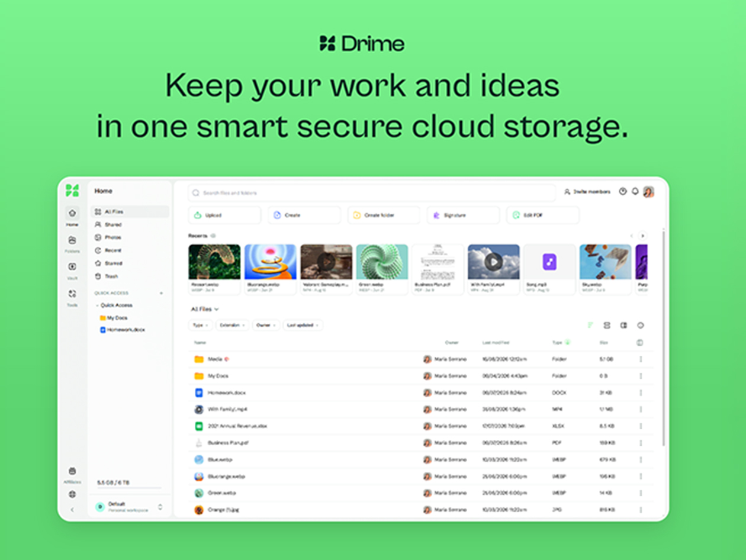Open more options for Green.webp row
Screen dimensions: 746x560
(640, 493)
